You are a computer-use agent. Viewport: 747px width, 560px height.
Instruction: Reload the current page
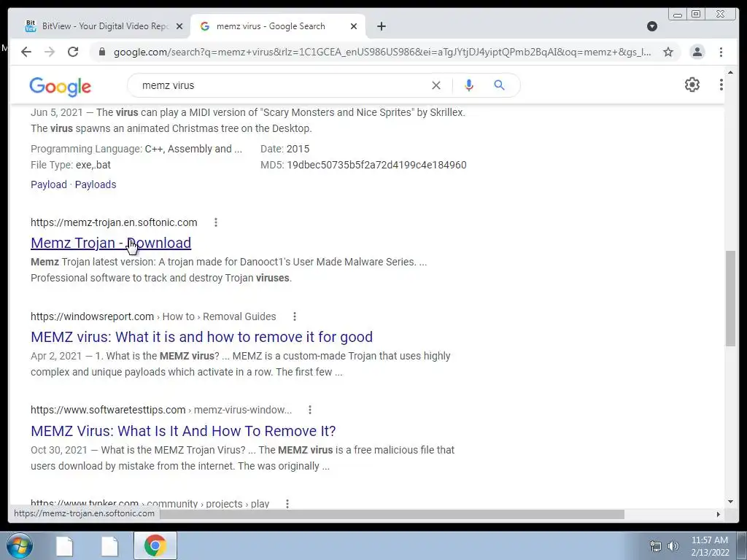point(73,52)
